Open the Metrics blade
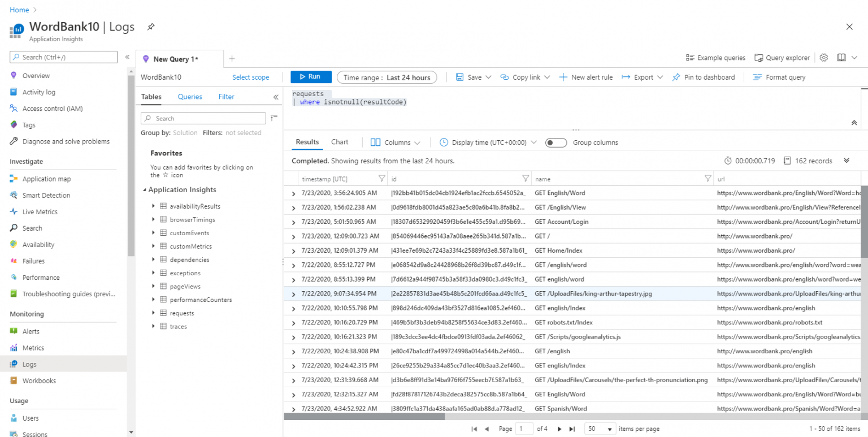The height and width of the screenshot is (437, 868). point(34,347)
